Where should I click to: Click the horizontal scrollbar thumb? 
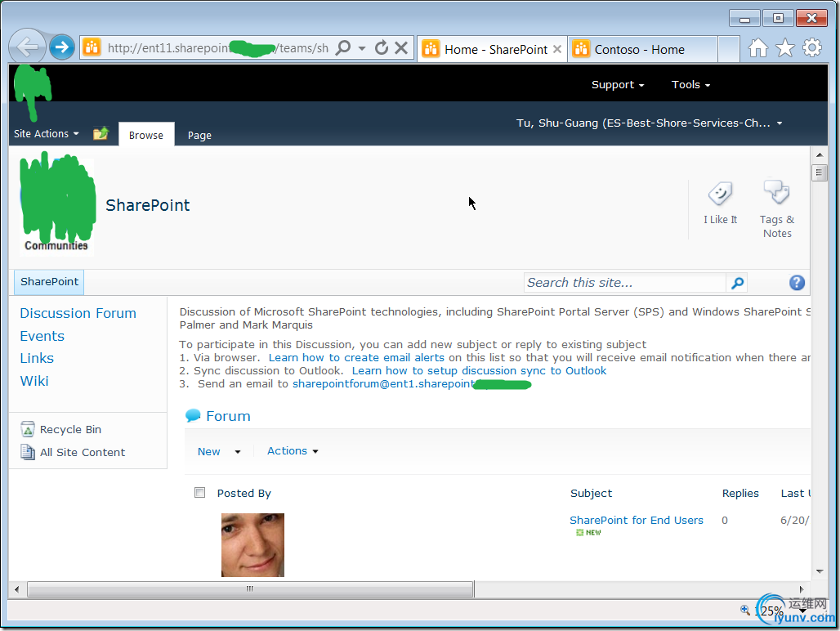pos(250,589)
